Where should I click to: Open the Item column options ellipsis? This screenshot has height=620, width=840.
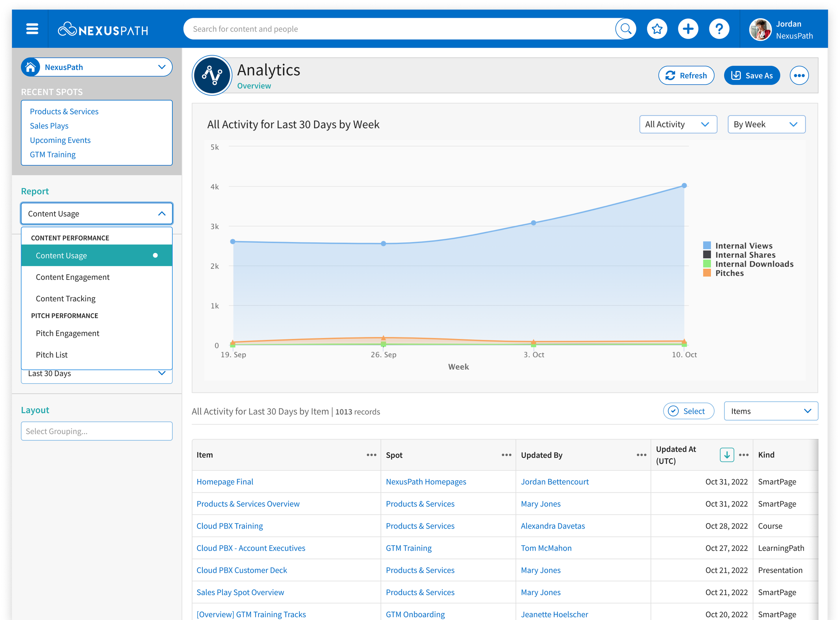coord(371,455)
